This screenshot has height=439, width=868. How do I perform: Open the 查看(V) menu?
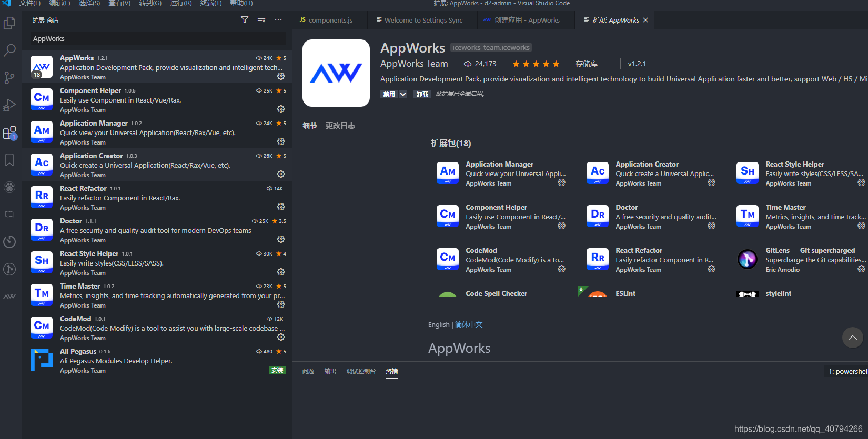(x=119, y=3)
